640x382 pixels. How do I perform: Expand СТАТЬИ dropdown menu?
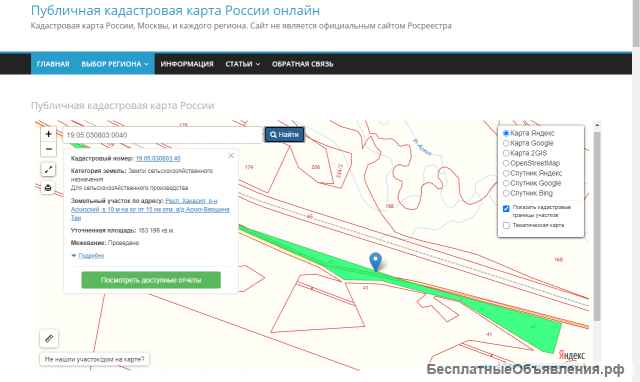(242, 64)
